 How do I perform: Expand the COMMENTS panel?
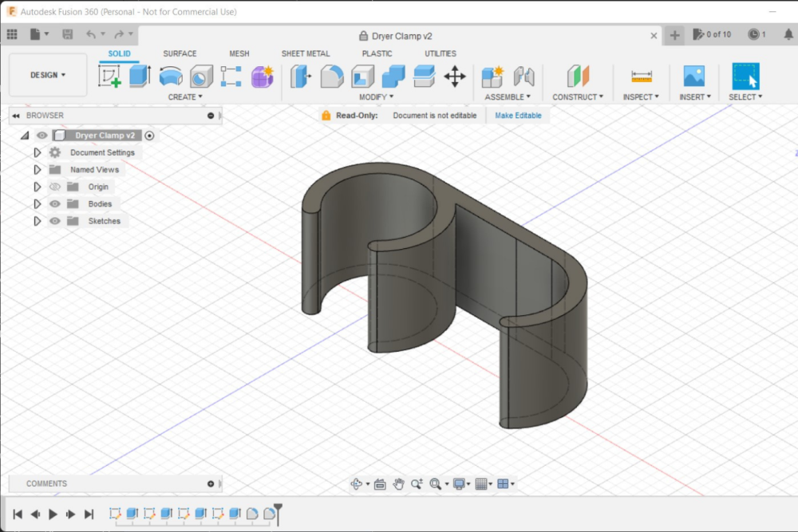coord(211,483)
